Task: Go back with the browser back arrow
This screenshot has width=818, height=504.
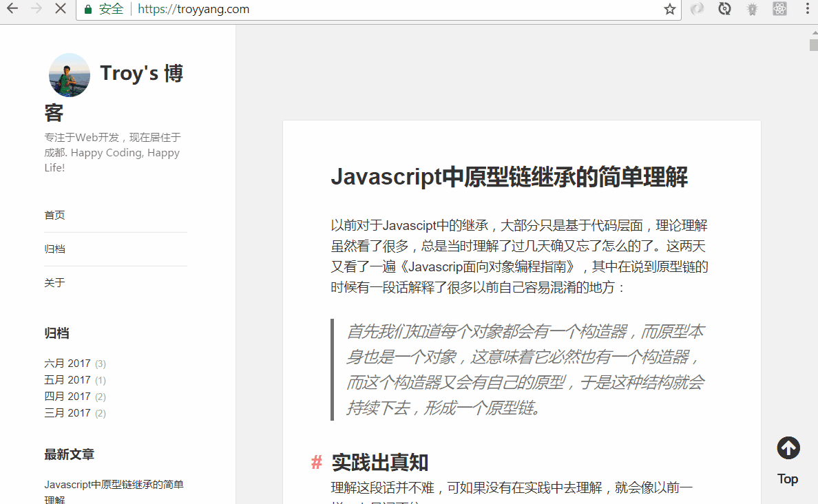Action: point(12,9)
